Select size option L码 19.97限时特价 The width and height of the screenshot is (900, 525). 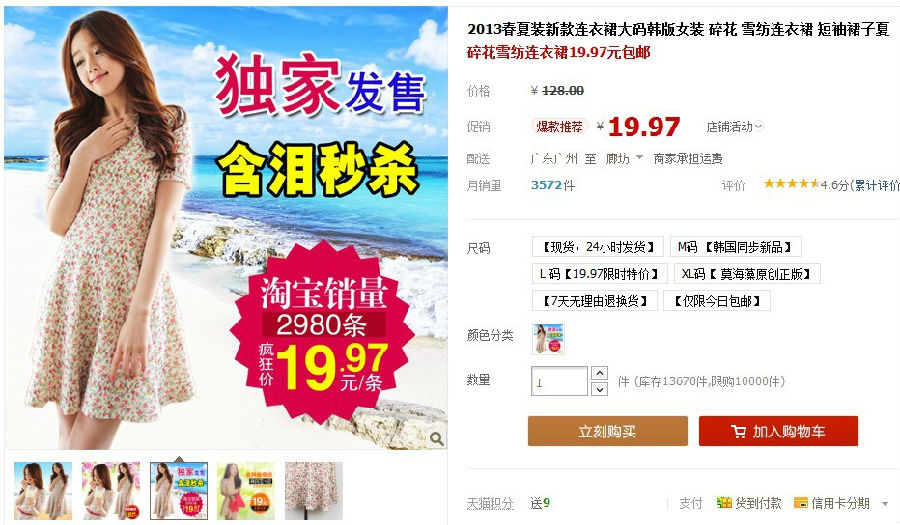click(x=599, y=274)
